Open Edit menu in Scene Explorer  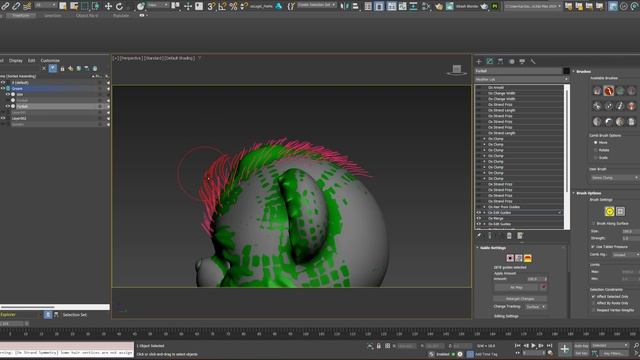click(31, 60)
